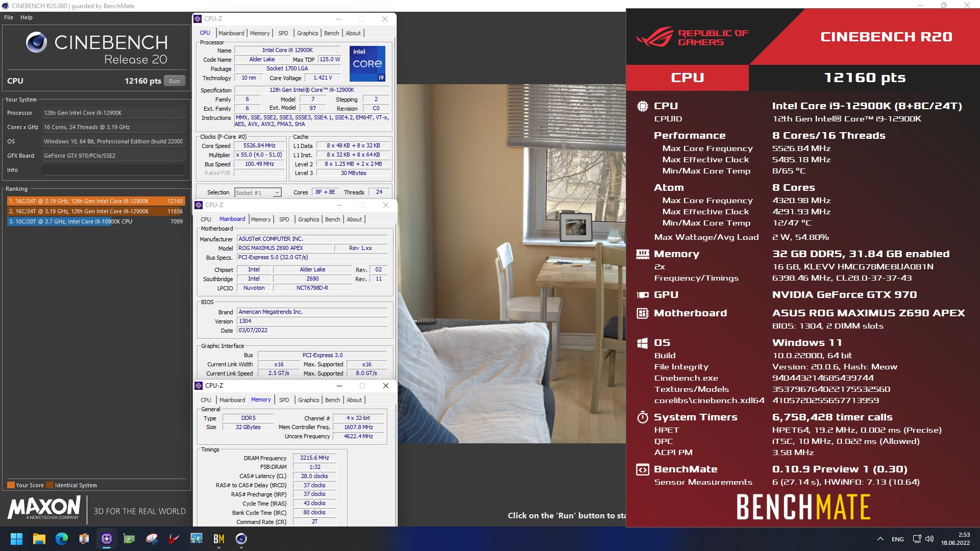Open Bench tab in middle CPU-Z window
This screenshot has width=980, height=551.
pos(332,219)
